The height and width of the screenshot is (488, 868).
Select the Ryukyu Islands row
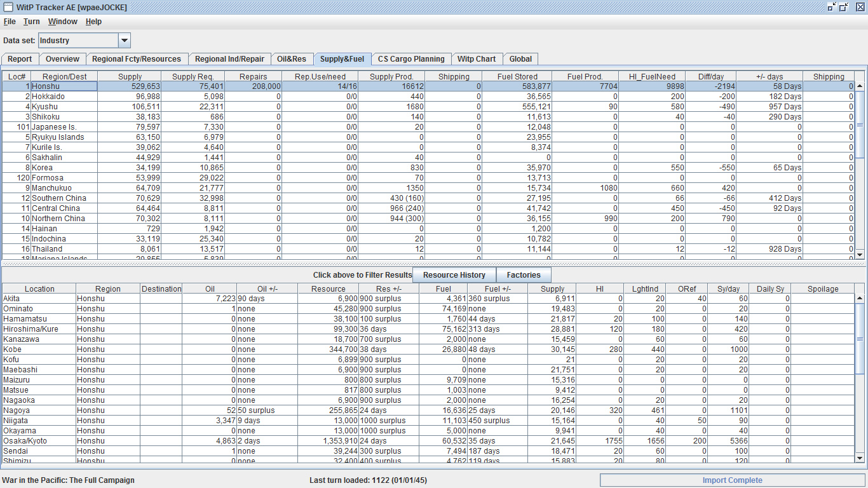pos(429,137)
